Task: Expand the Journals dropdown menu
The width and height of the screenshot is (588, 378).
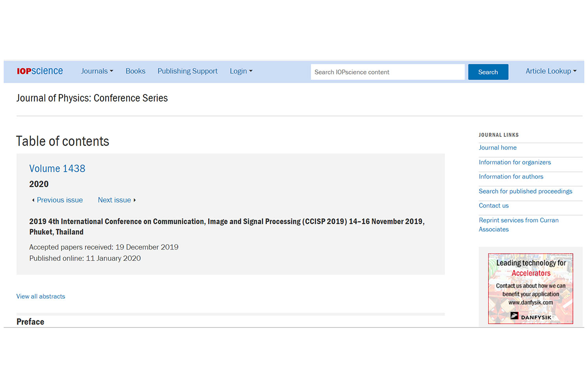Action: [97, 71]
